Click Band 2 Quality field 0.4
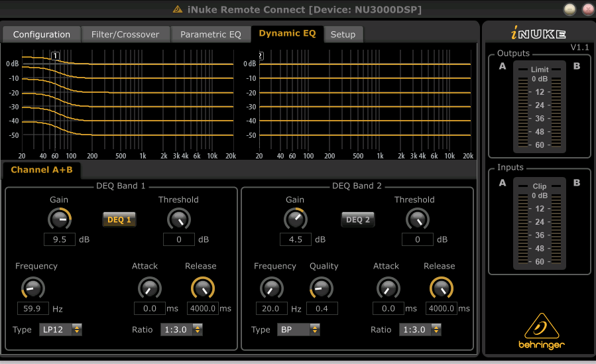Screen dimensions: 596x364 coord(322,308)
